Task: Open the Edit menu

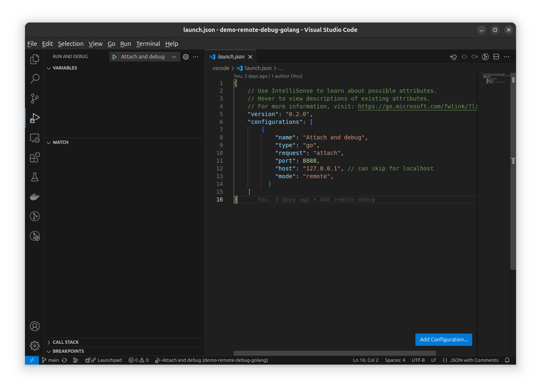Action: 47,44
